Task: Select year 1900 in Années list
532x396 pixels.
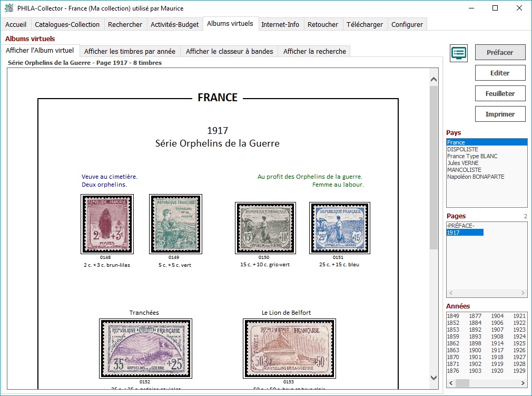Action: click(475, 350)
